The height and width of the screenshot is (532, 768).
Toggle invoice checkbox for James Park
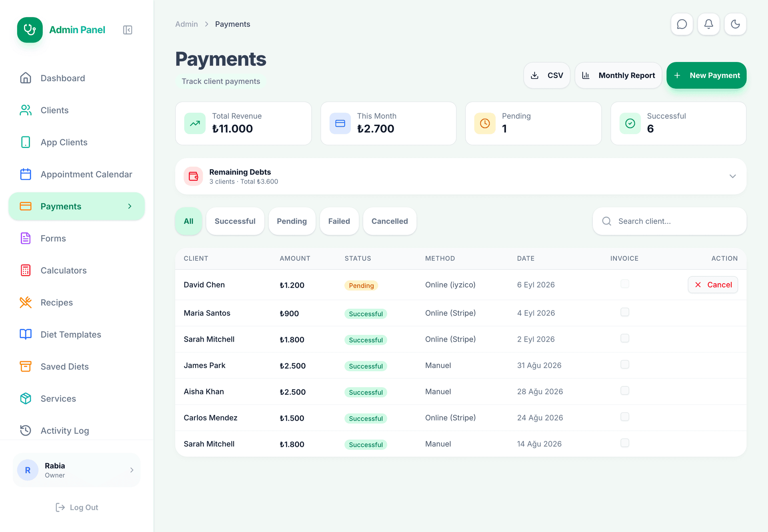click(x=624, y=365)
